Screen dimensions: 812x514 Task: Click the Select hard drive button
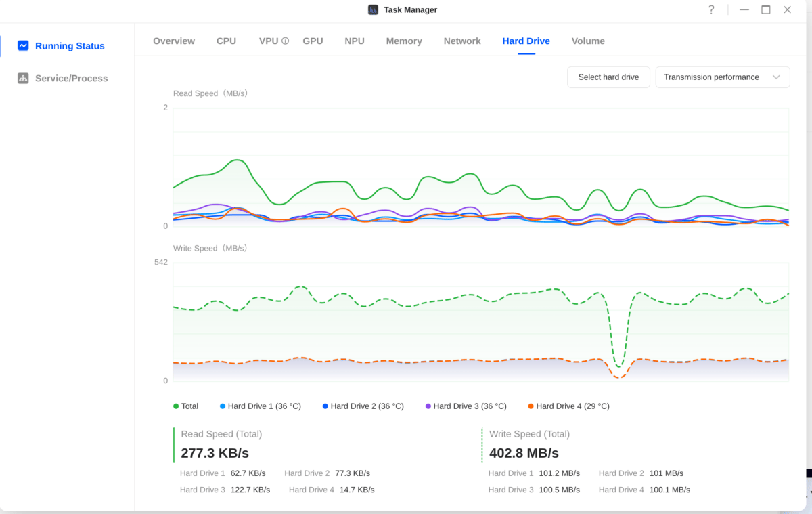tap(608, 77)
